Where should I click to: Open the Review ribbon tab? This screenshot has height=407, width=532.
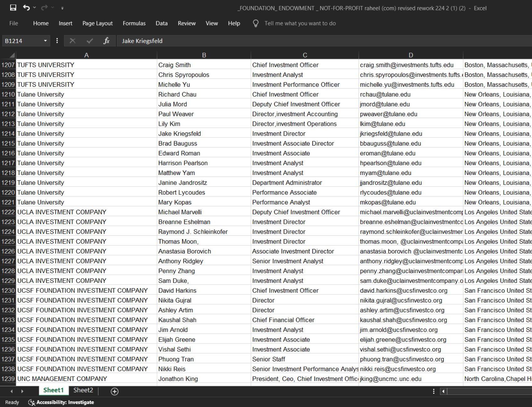[x=187, y=23]
